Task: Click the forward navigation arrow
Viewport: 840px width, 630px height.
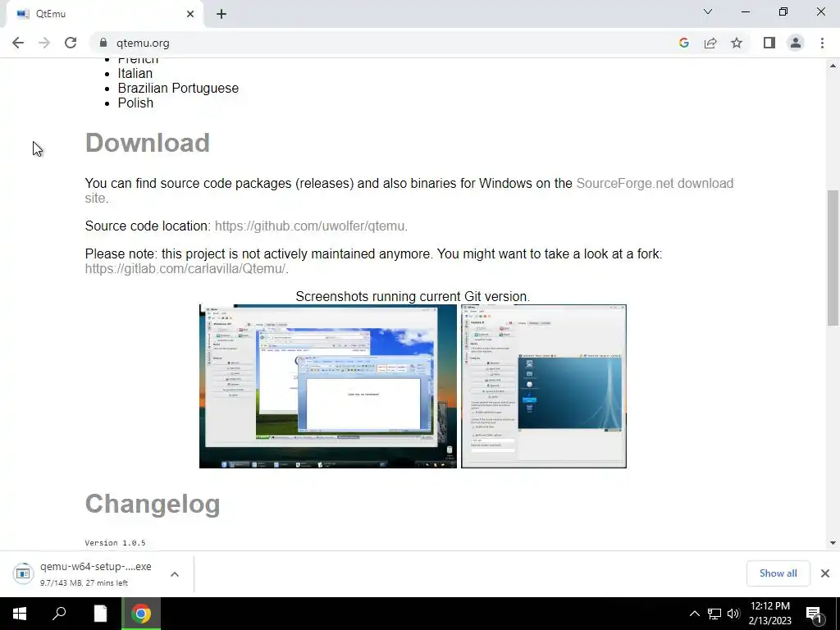Action: coord(44,43)
